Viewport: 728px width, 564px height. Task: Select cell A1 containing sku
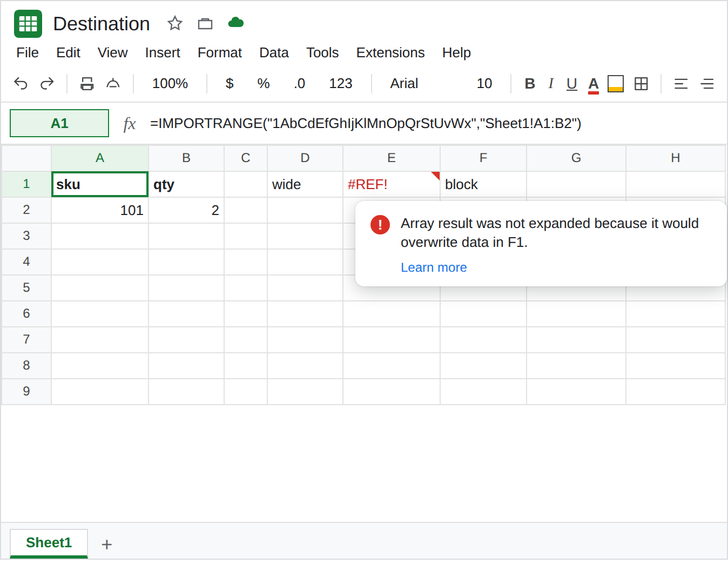pyautogui.click(x=100, y=184)
